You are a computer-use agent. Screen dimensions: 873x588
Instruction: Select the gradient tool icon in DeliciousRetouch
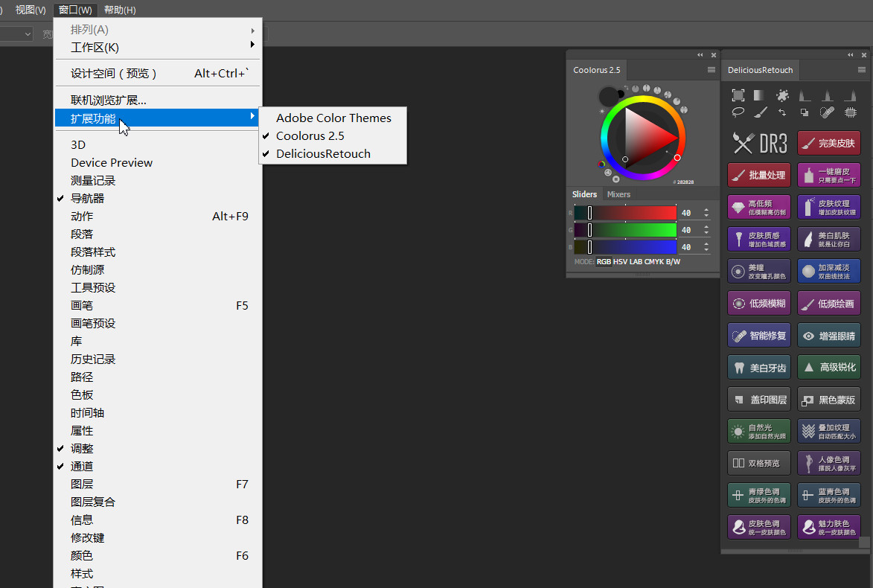click(x=759, y=95)
